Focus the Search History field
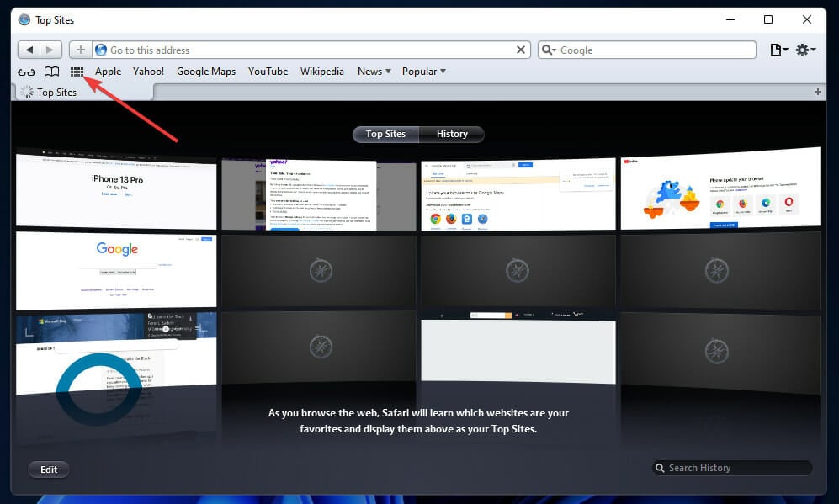839x504 pixels. [x=732, y=468]
